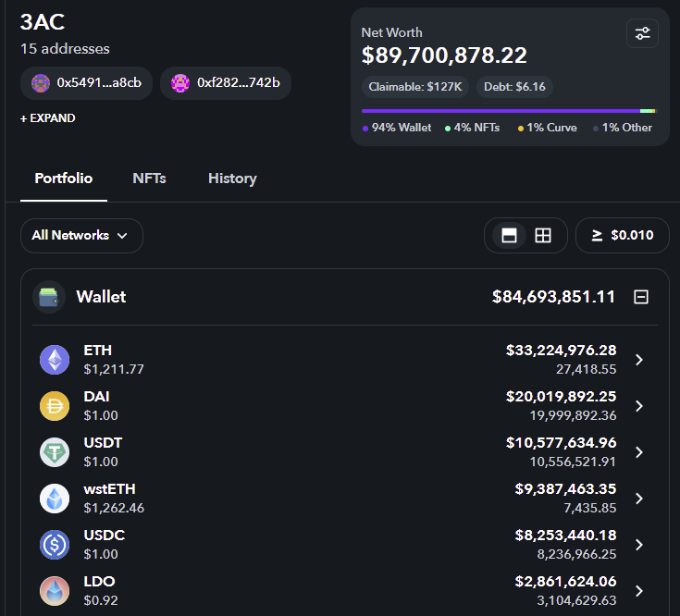Screen dimensions: 680x616
Task: Switch to the NFTs tab
Action: [x=149, y=179]
